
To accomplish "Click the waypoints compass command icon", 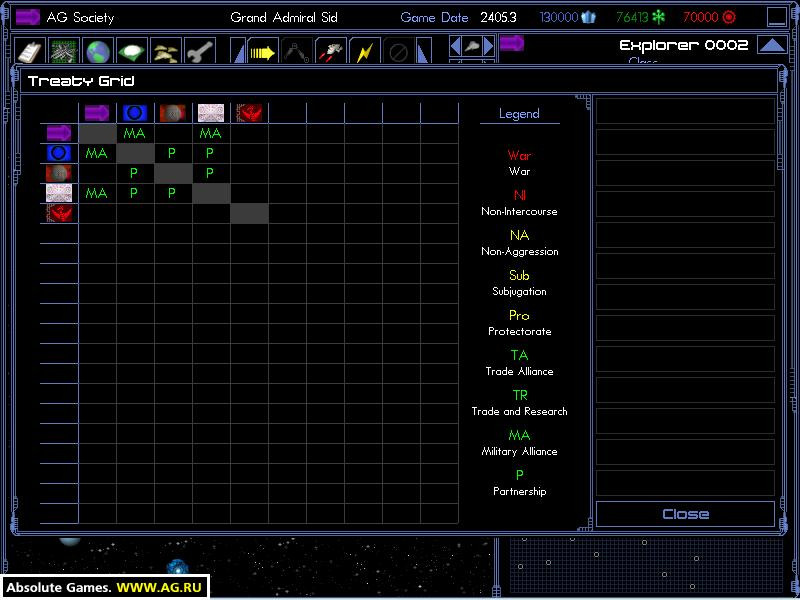I will 296,52.
